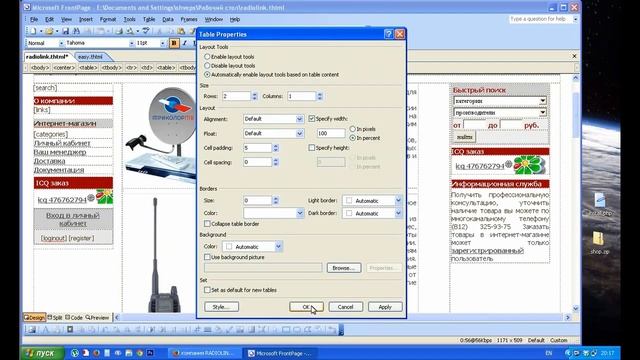Switch to the easy.thtml tab
640x360 pixels.
point(90,57)
